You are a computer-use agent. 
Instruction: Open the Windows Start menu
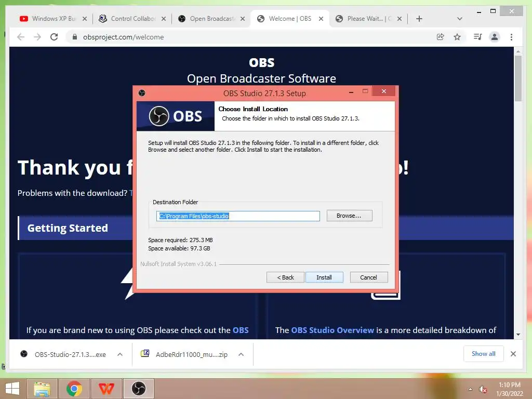coord(12,389)
